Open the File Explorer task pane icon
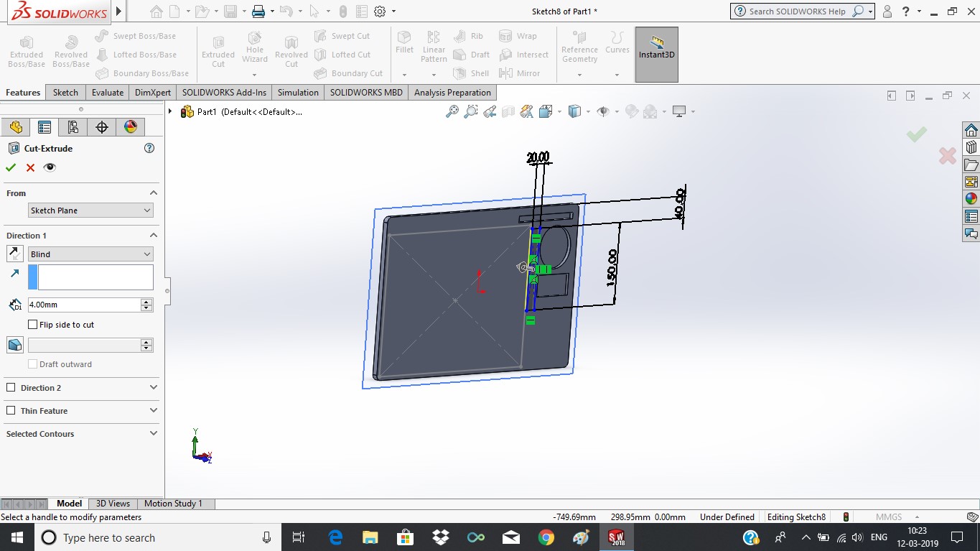This screenshot has width=980, height=551. tap(971, 165)
